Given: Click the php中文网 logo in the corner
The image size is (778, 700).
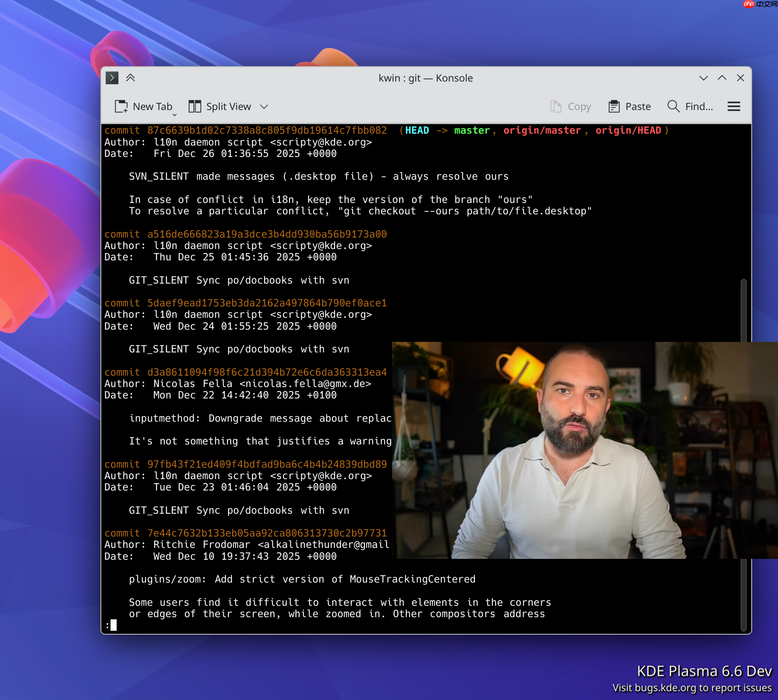Looking at the screenshot, I should coord(758,5).
